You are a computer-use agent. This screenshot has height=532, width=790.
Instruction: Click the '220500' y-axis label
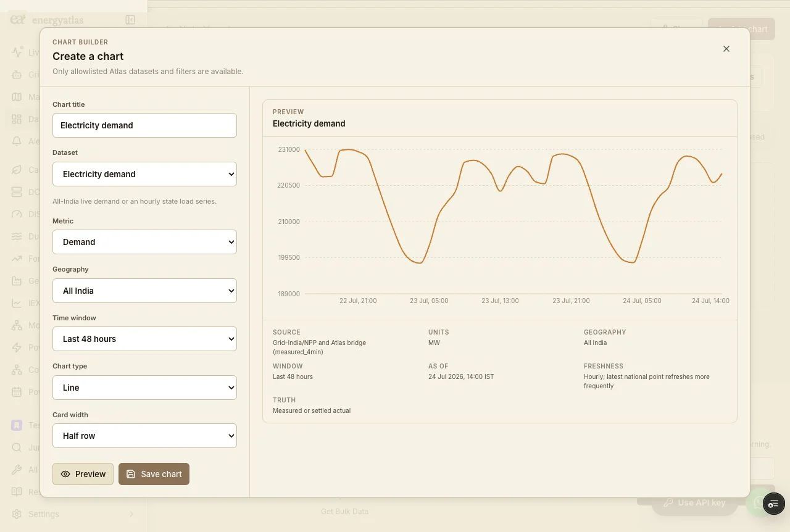289,185
